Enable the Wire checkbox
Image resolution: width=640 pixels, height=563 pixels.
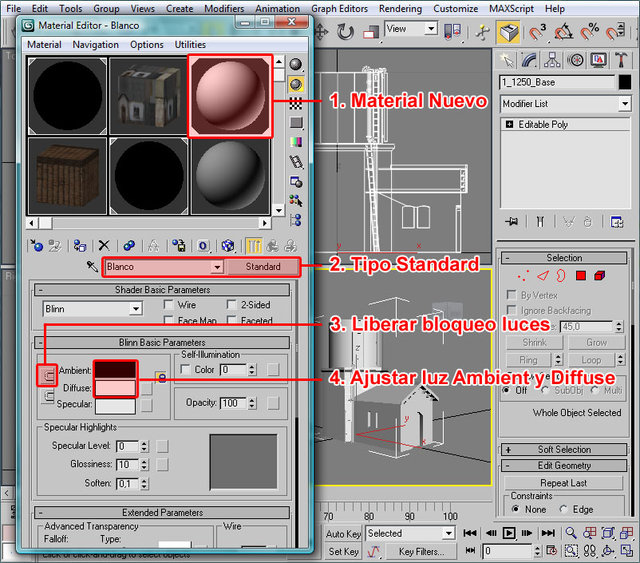click(x=168, y=304)
